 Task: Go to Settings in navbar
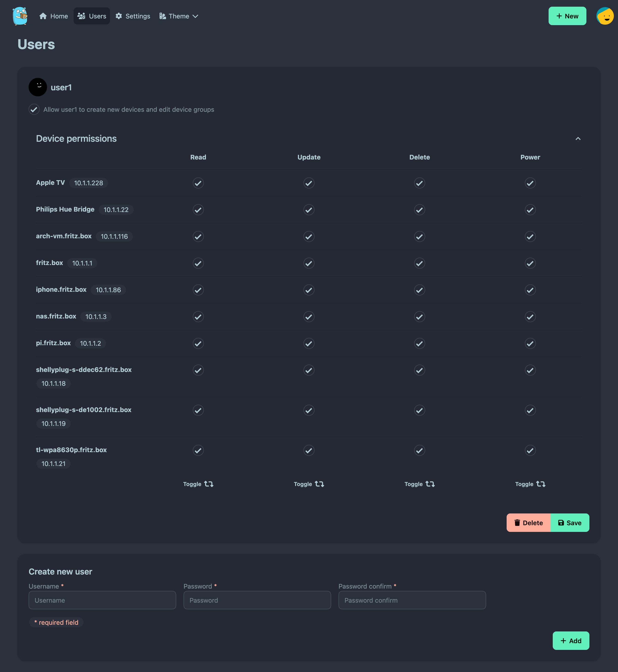pyautogui.click(x=133, y=16)
